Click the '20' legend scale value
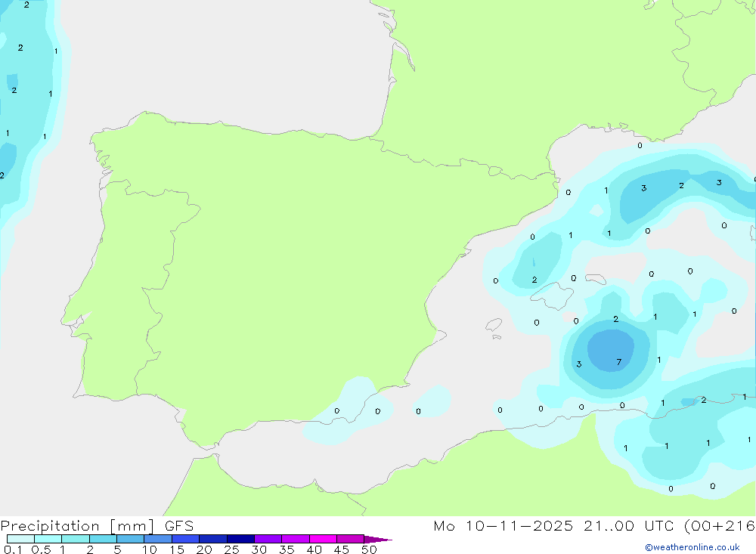756x554 pixels. [204, 549]
